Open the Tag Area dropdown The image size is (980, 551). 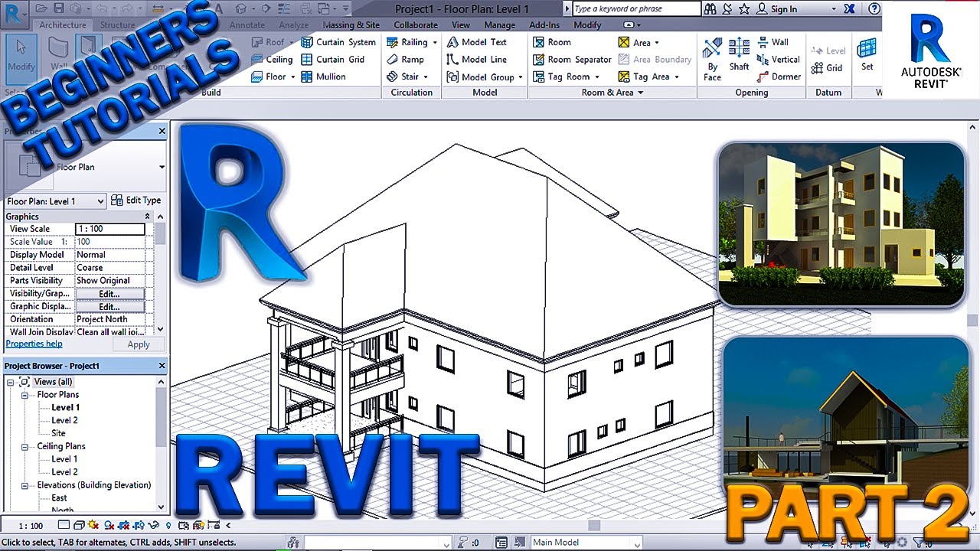pyautogui.click(x=676, y=77)
